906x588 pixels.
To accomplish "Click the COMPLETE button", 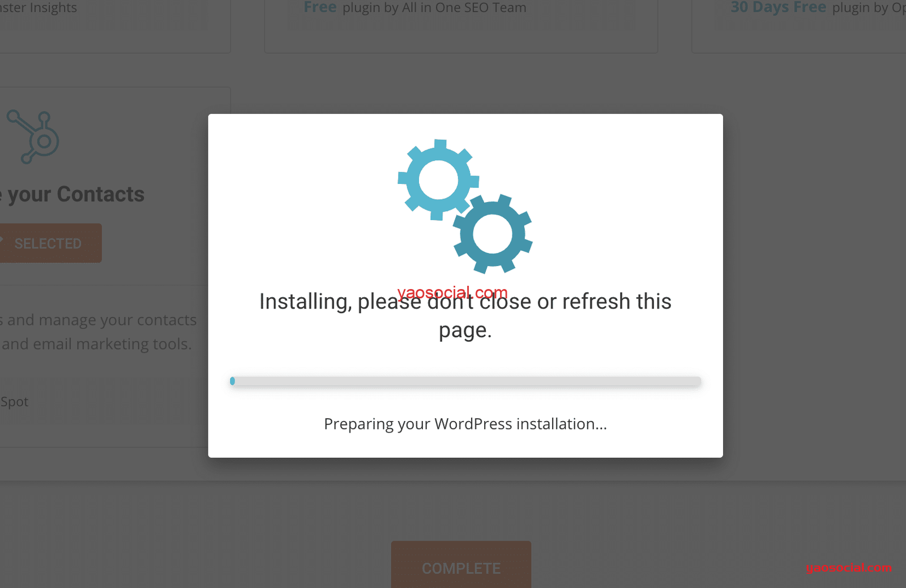I will click(461, 565).
